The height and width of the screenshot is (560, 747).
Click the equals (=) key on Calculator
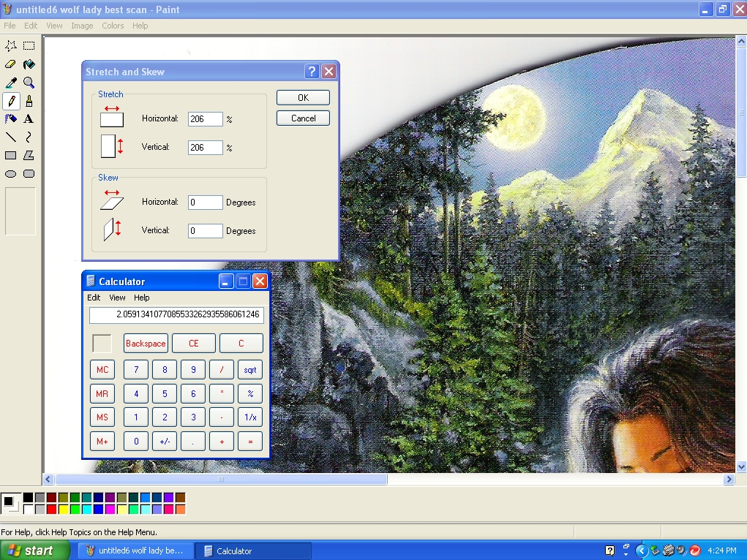tap(250, 442)
